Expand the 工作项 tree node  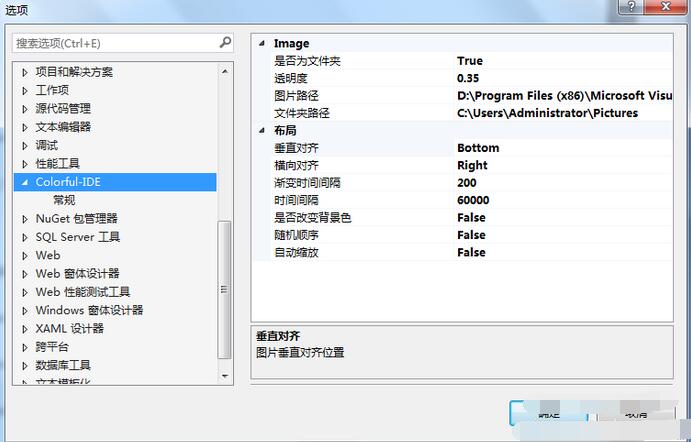25,90
